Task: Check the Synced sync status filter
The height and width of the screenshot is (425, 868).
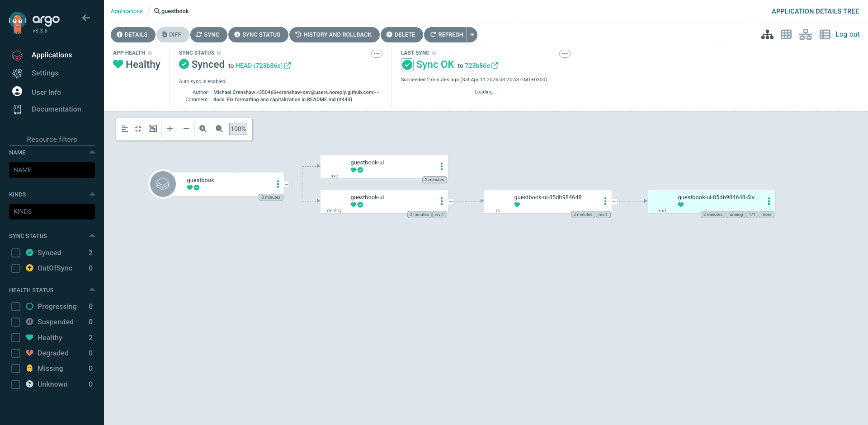Action: pyautogui.click(x=15, y=253)
